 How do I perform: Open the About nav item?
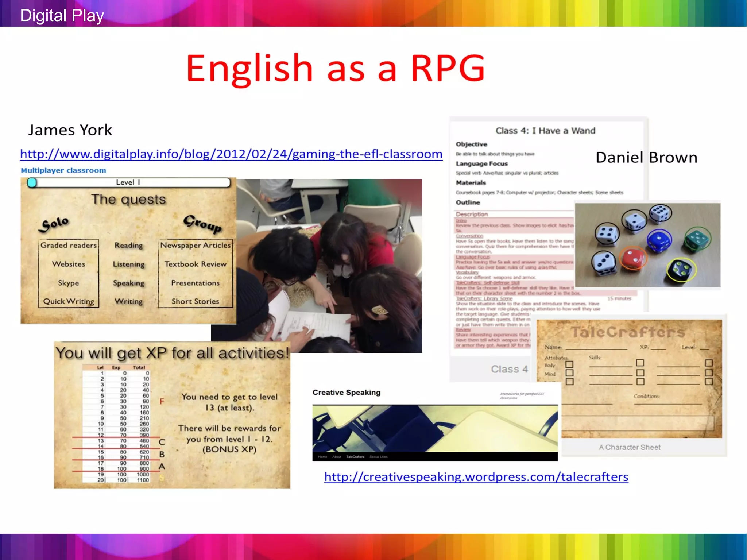click(x=336, y=457)
